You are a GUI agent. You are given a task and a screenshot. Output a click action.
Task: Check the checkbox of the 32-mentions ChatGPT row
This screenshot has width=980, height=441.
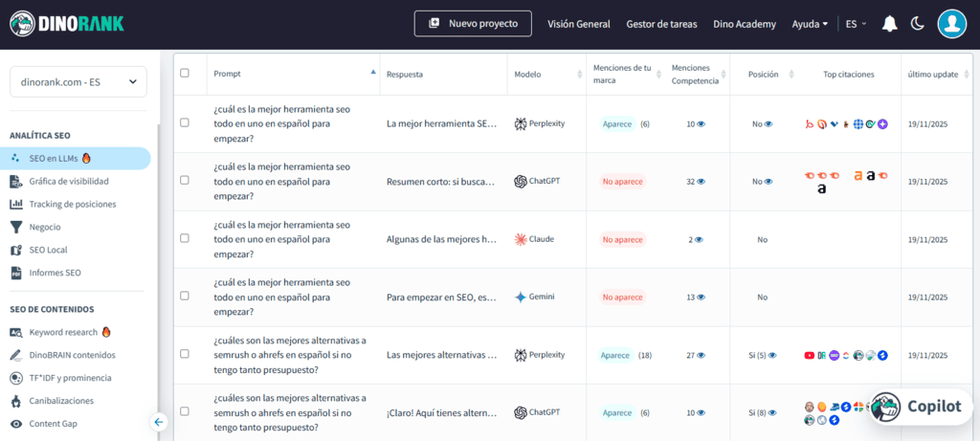[185, 180]
